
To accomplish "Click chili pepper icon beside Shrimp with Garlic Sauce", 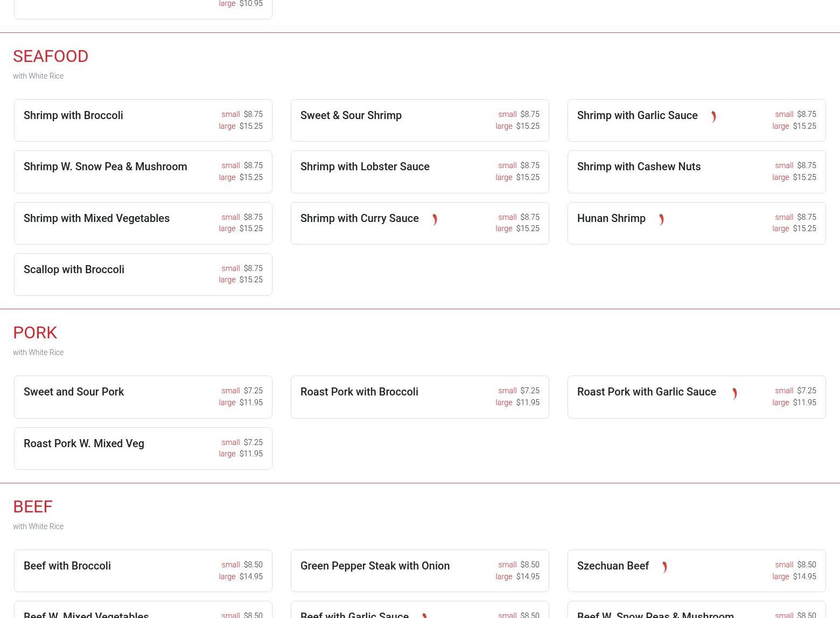I will coord(713,117).
